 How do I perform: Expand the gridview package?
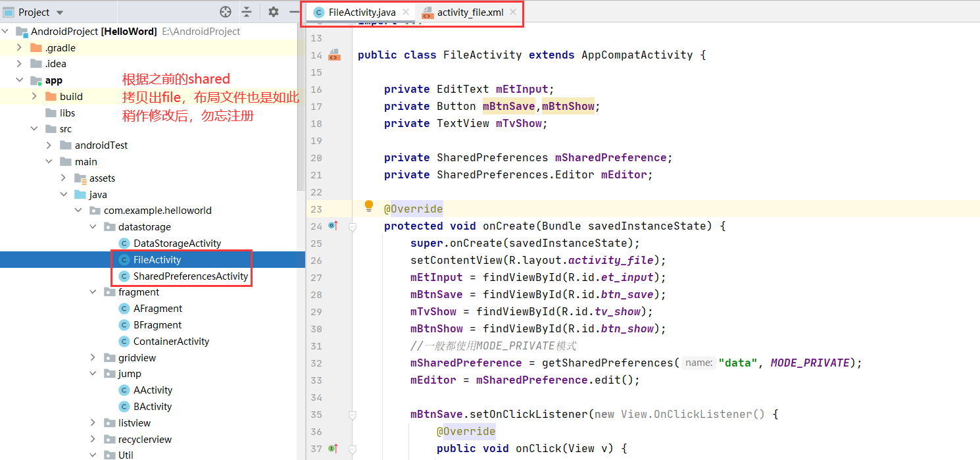[93, 358]
